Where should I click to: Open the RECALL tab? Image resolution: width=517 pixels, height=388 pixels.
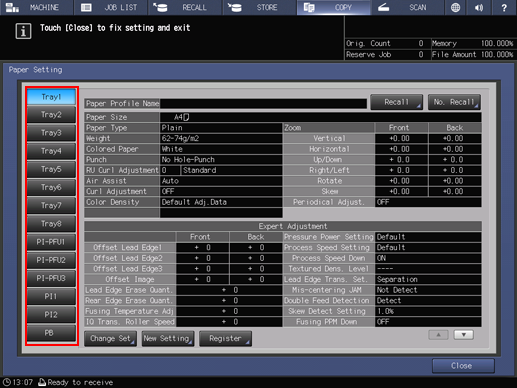pyautogui.click(x=185, y=7)
